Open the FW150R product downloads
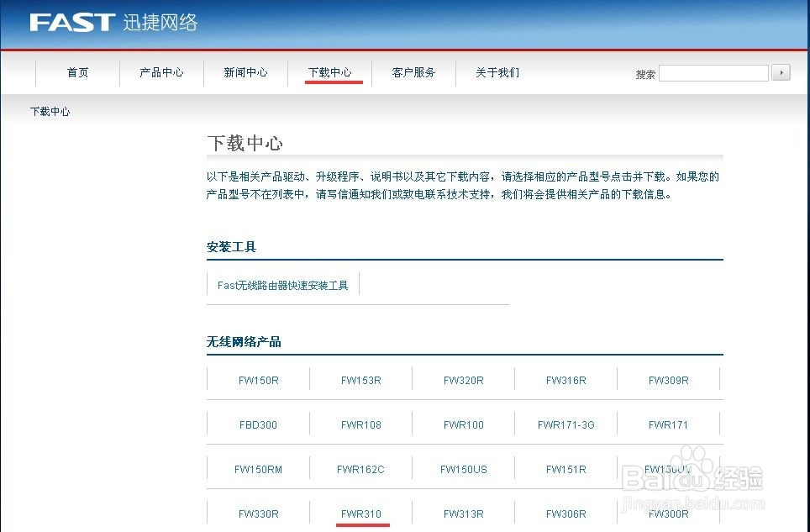The height and width of the screenshot is (532, 810). [258, 380]
